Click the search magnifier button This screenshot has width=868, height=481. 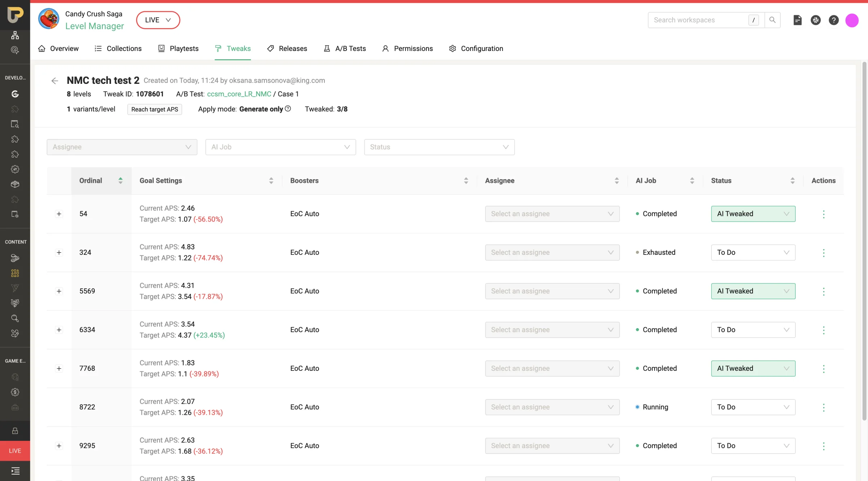(773, 20)
